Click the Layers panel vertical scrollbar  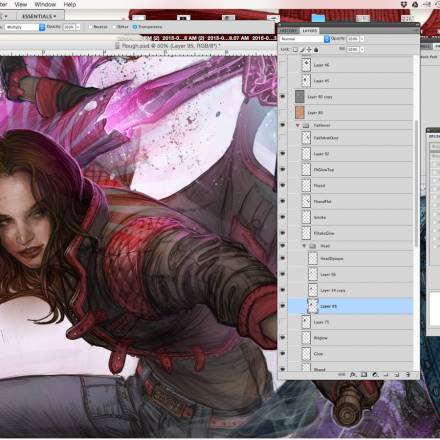point(416,184)
